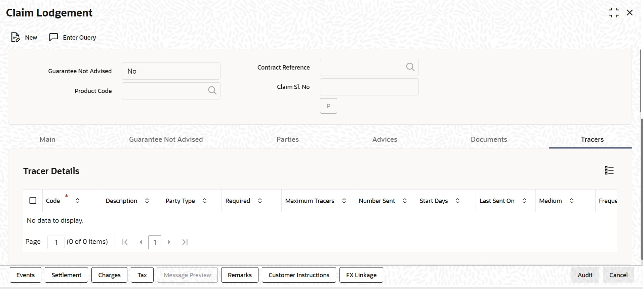The height and width of the screenshot is (289, 644).
Task: Open Product Code search lookup icon
Action: click(x=212, y=91)
